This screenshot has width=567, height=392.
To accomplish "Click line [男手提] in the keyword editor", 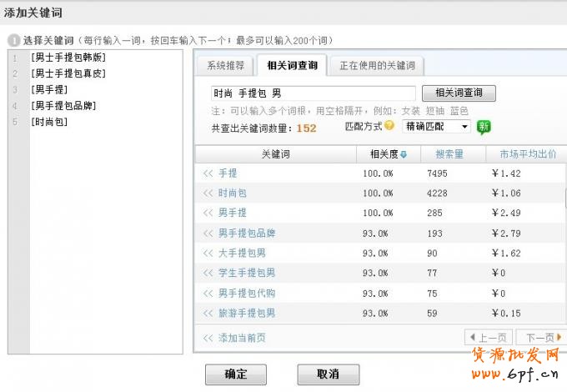I will click(x=49, y=89).
